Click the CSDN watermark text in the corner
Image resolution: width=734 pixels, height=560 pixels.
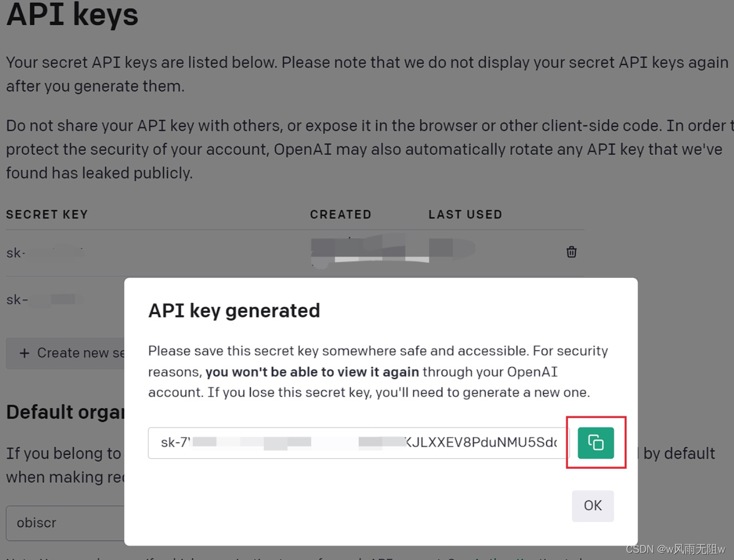pyautogui.click(x=676, y=549)
